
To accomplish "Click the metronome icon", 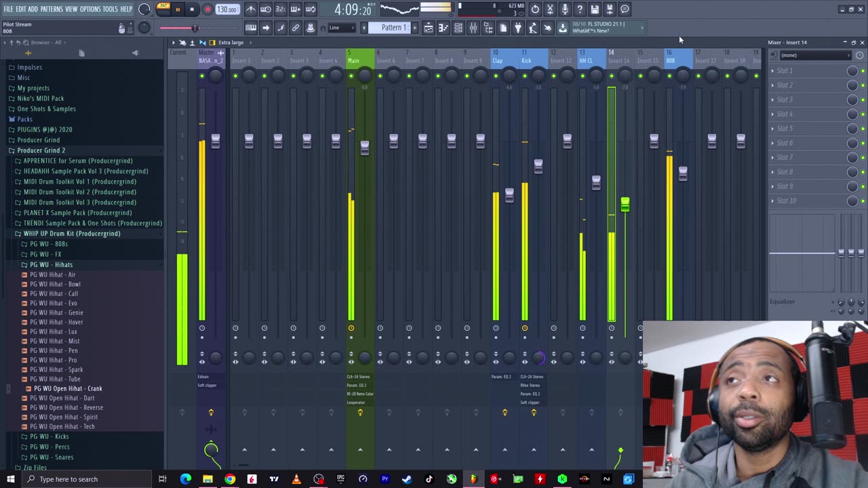I will click(x=251, y=9).
